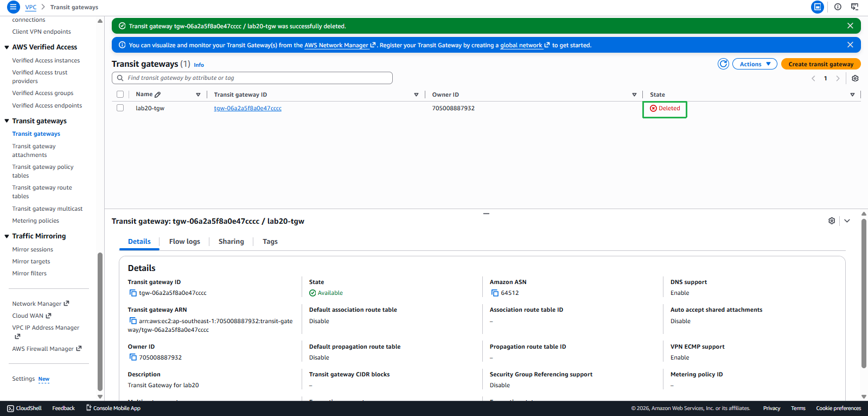This screenshot has width=868, height=416.
Task: Click Feedback in the footer bar
Action: point(63,408)
